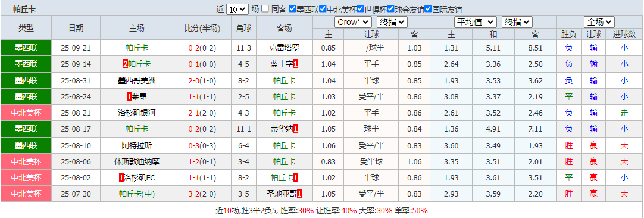Open 圣地亚哥 team link
Screen dimensions: 644x218
[282, 194]
